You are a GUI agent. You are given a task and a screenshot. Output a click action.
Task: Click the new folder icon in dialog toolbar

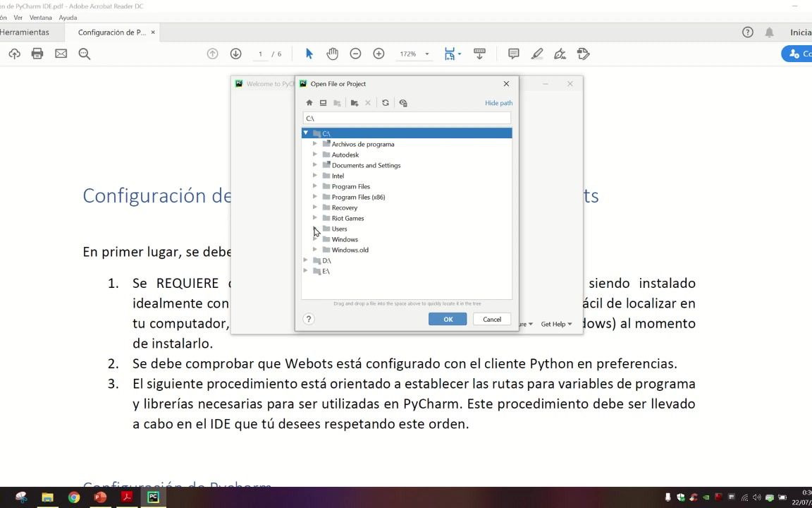pos(355,103)
